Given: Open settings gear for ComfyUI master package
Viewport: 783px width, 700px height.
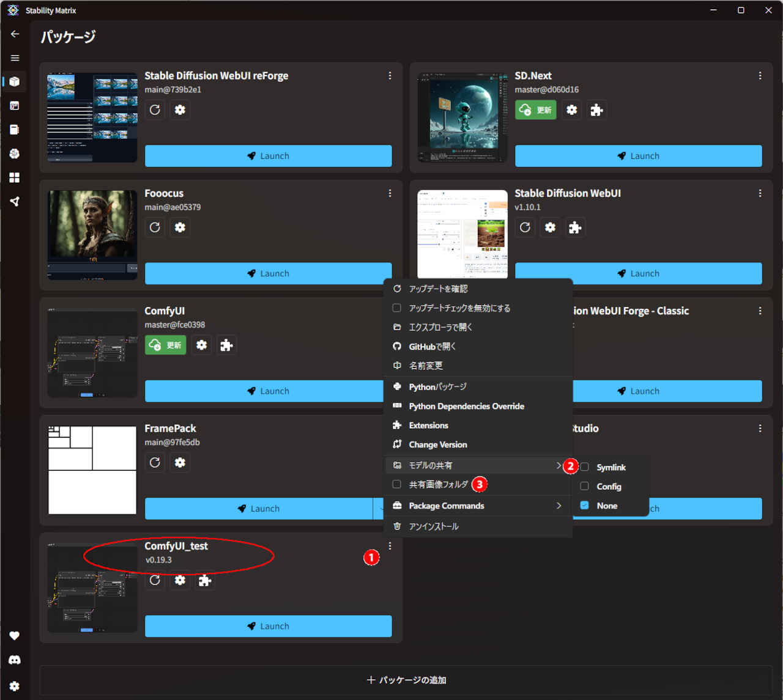Looking at the screenshot, I should (x=201, y=345).
